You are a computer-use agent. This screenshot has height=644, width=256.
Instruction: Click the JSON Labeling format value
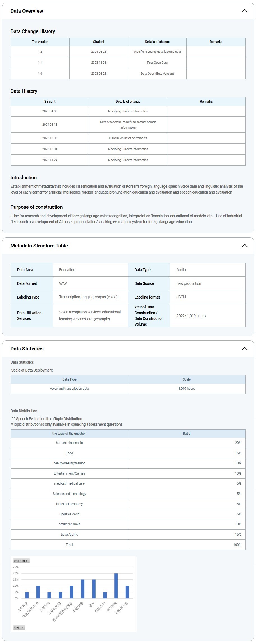coord(181,297)
